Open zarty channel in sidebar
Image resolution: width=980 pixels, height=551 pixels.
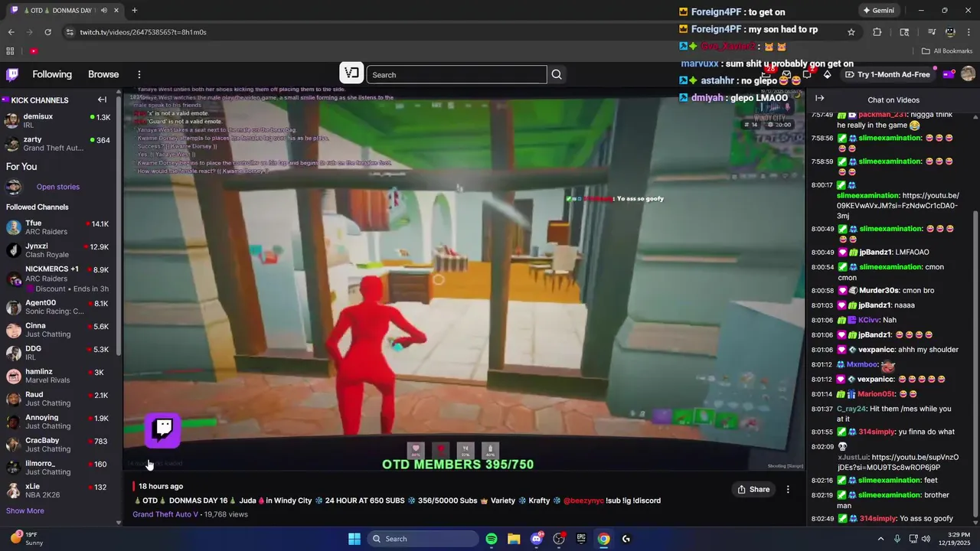[59, 144]
